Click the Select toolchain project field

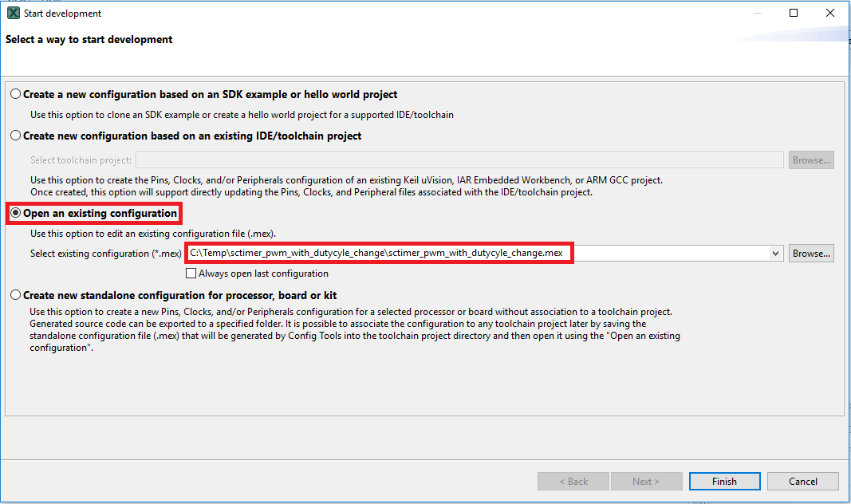click(x=459, y=160)
